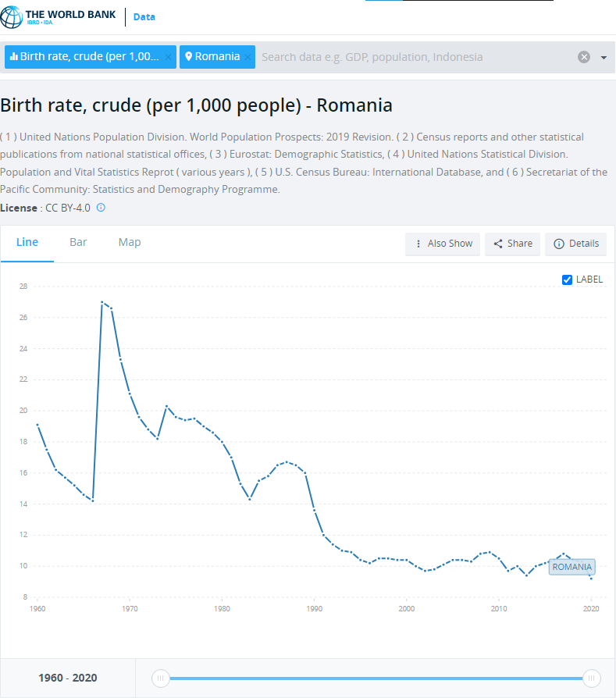Click the right year range slider handle
This screenshot has width=616, height=698.
(x=592, y=678)
